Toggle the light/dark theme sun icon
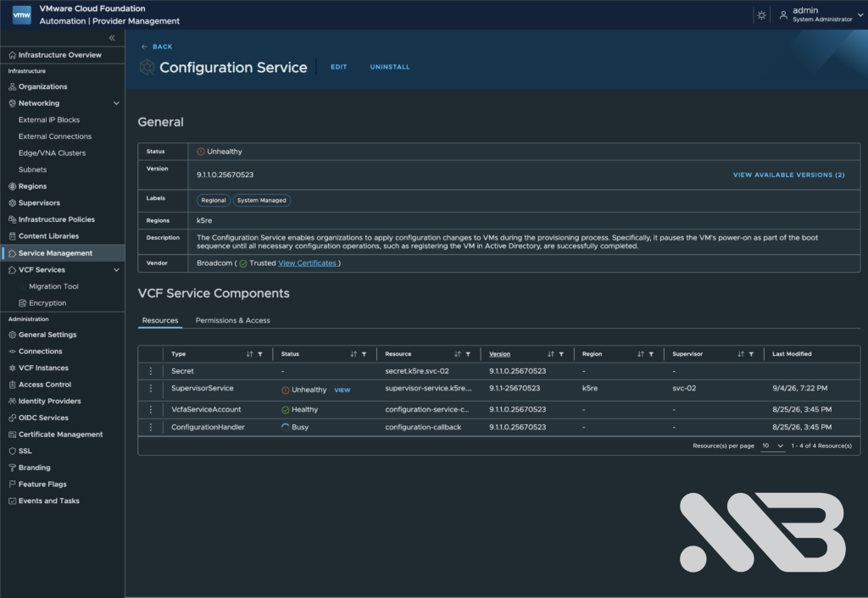This screenshot has height=598, width=868. pyautogui.click(x=762, y=15)
